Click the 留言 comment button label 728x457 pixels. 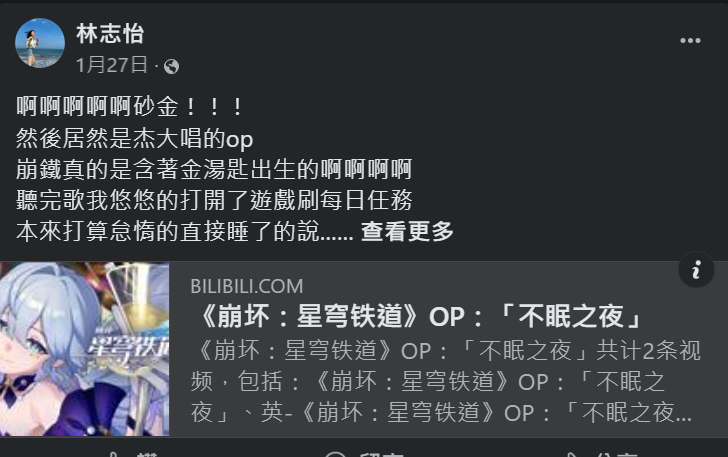pyautogui.click(x=381, y=454)
